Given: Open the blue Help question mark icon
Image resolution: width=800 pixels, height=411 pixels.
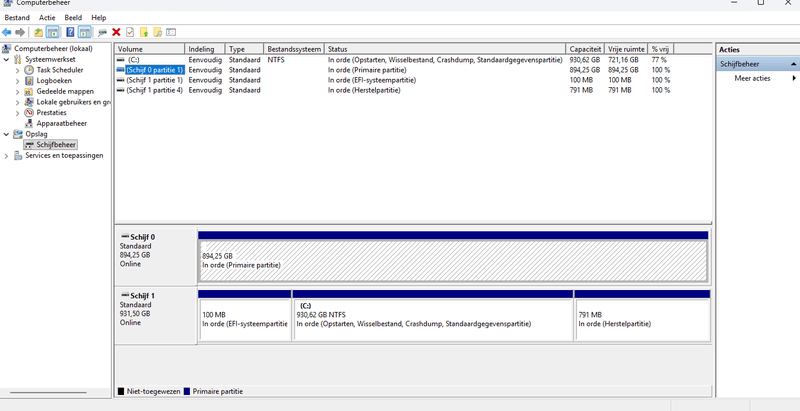Looking at the screenshot, I should pos(70,33).
